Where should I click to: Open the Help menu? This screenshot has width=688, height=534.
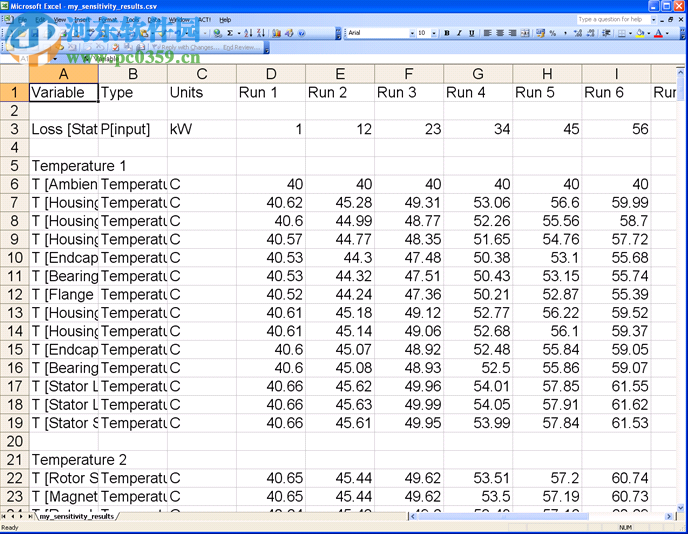[225, 20]
